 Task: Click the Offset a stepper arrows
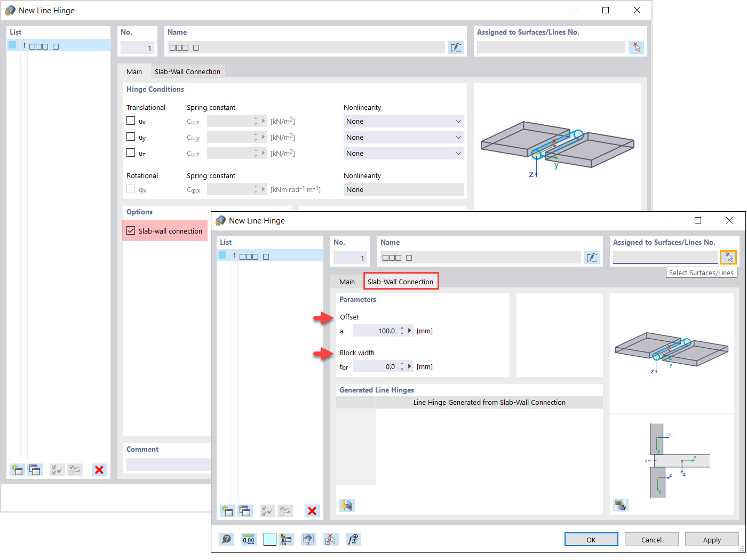point(402,331)
